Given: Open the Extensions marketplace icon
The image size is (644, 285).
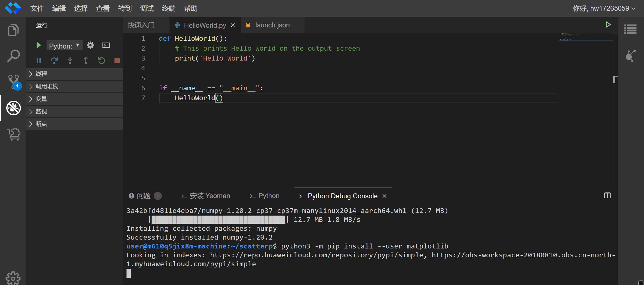Looking at the screenshot, I should 14,134.
